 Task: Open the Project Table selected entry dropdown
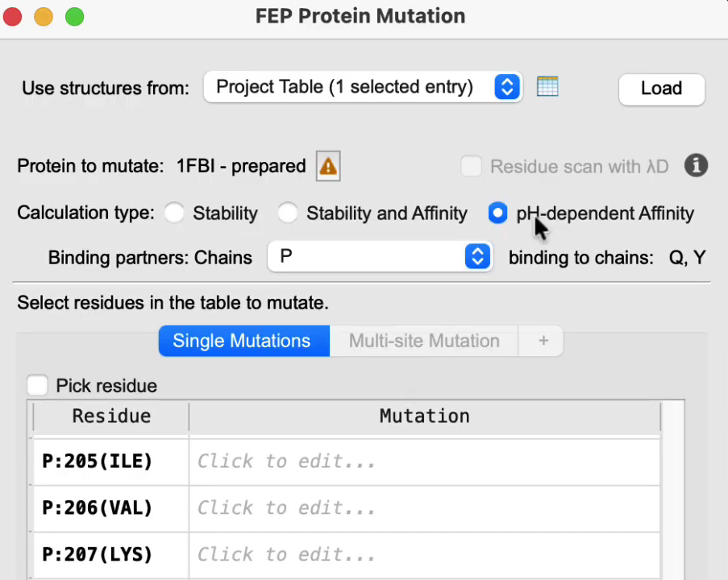pos(363,87)
